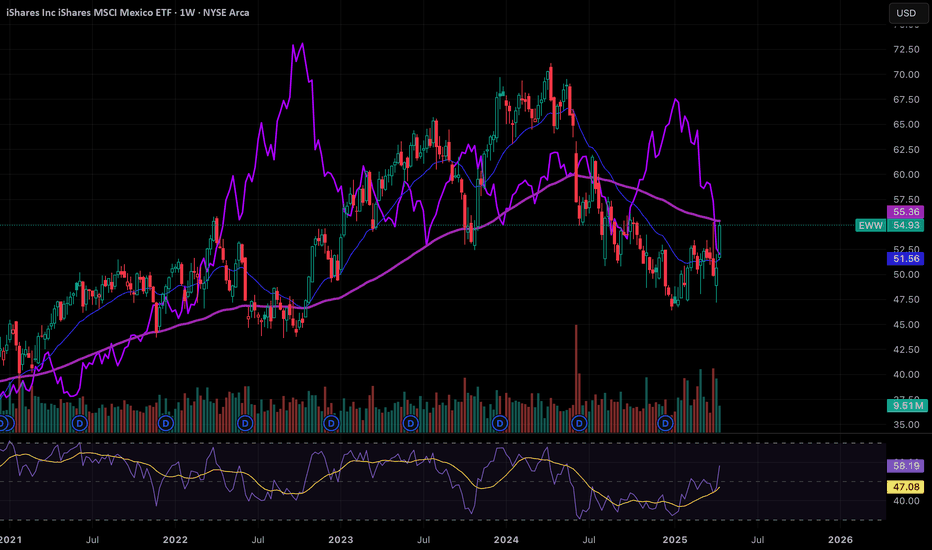Open the dividend marker near 2024
Viewport: 932px width, 550px height.
(500, 423)
